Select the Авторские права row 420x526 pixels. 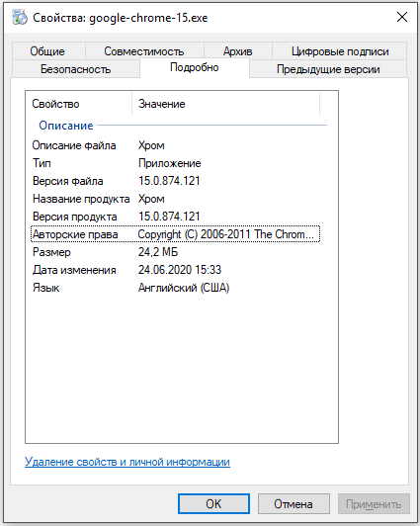[x=176, y=234]
